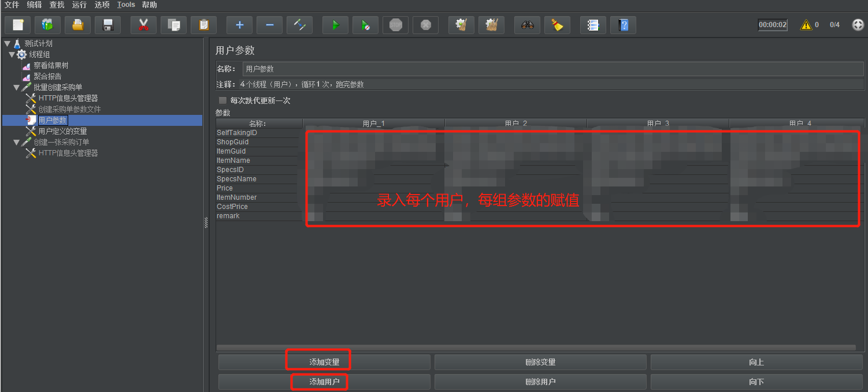Open the 帮助 menu

149,5
